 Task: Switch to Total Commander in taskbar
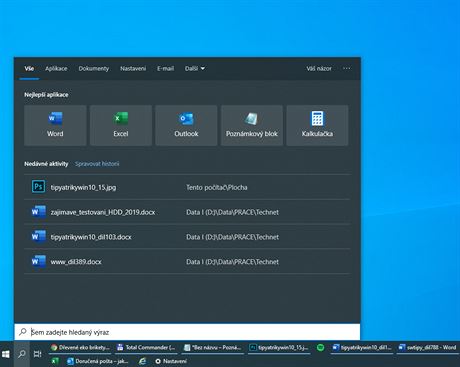pos(146,347)
